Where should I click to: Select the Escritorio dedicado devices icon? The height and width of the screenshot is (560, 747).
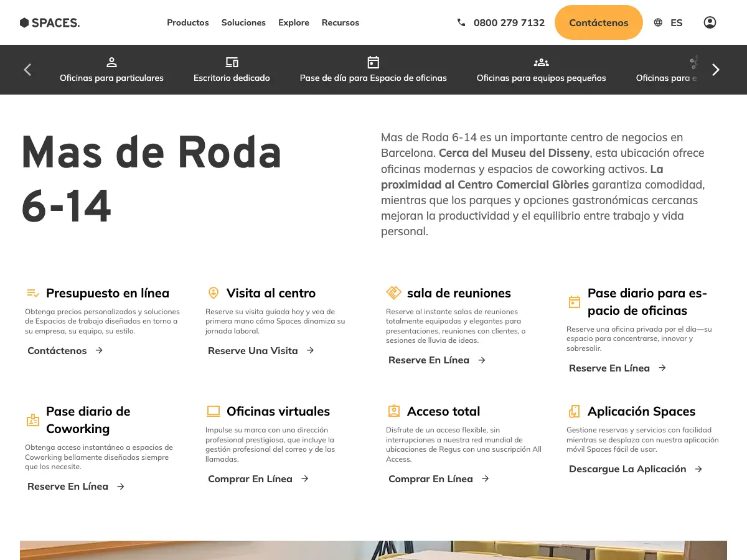(x=232, y=62)
